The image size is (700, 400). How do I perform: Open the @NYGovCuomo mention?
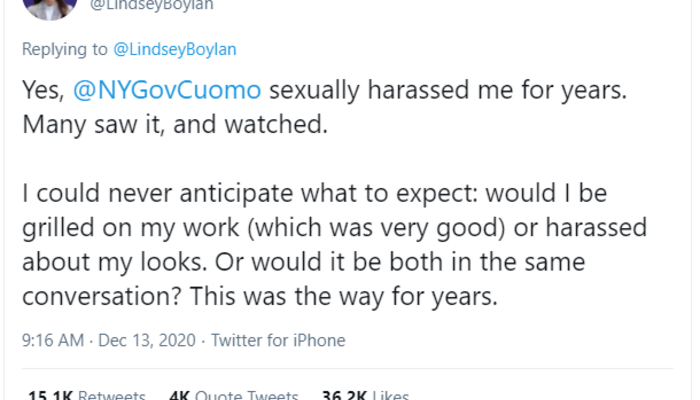point(167,90)
